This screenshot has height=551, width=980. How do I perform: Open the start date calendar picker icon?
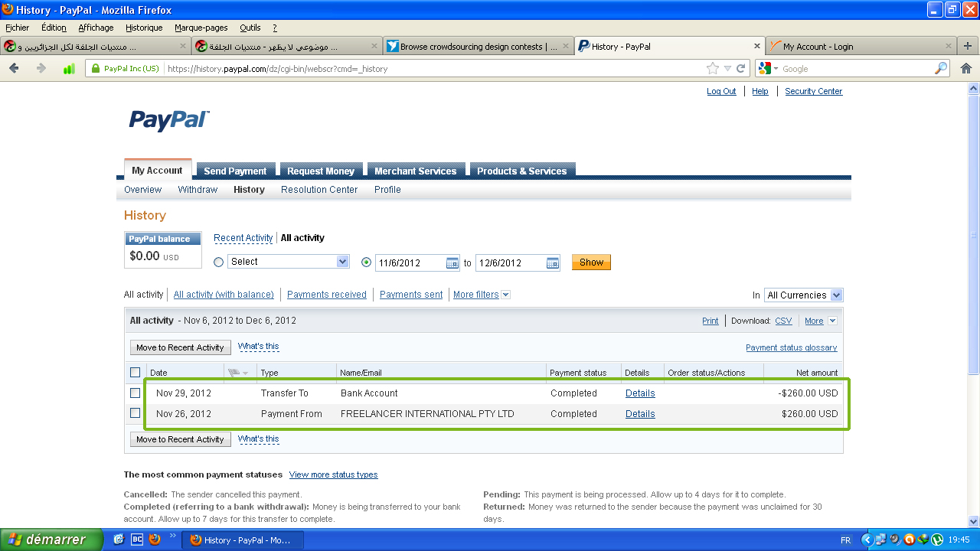click(452, 262)
